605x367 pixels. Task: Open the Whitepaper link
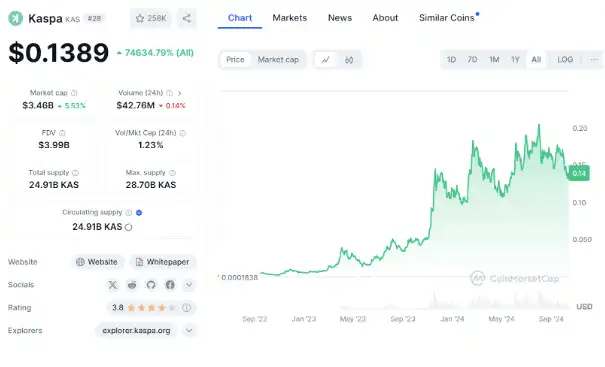tap(163, 262)
